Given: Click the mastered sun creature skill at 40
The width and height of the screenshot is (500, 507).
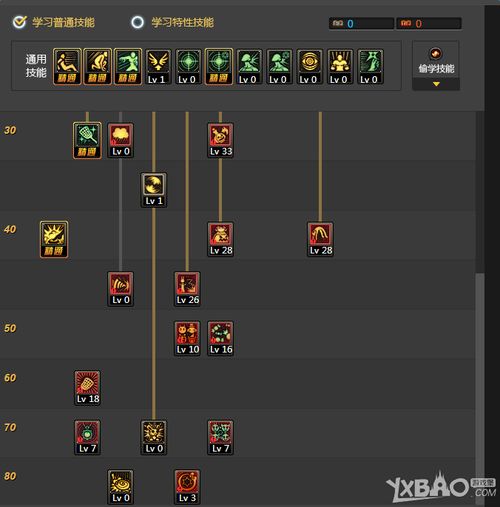Looking at the screenshot, I should pos(54,239).
